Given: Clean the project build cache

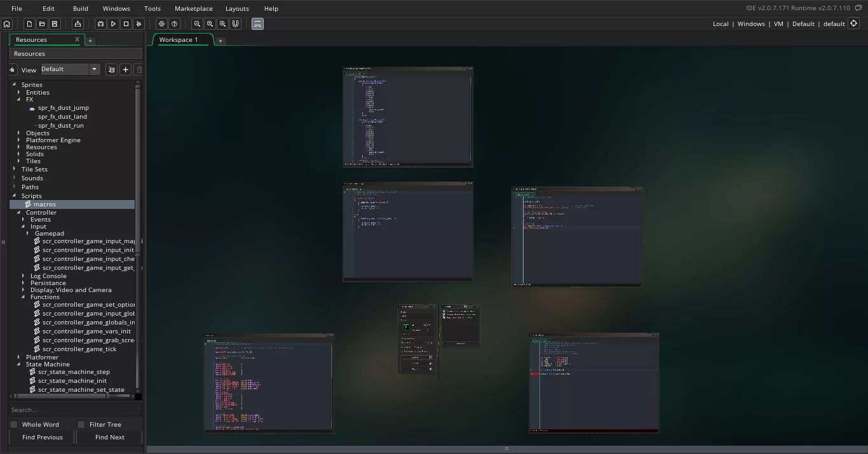Looking at the screenshot, I should click(x=139, y=23).
